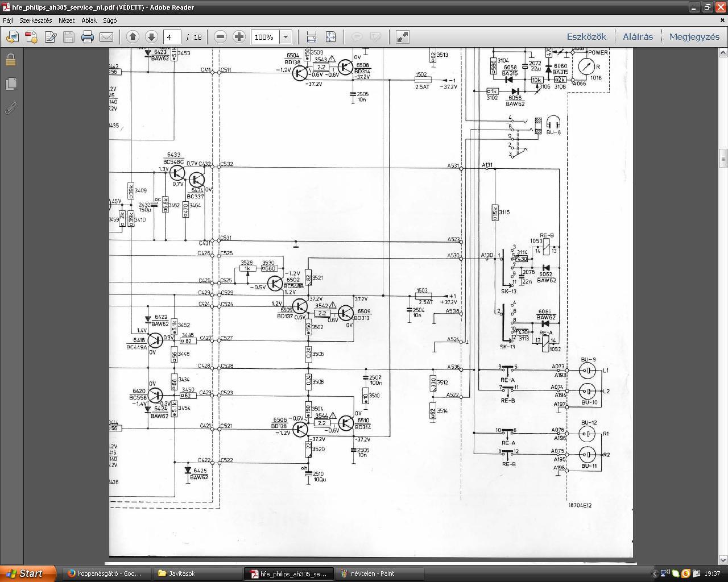
Task: Enter read mode fullscreen icon
Action: pos(403,37)
